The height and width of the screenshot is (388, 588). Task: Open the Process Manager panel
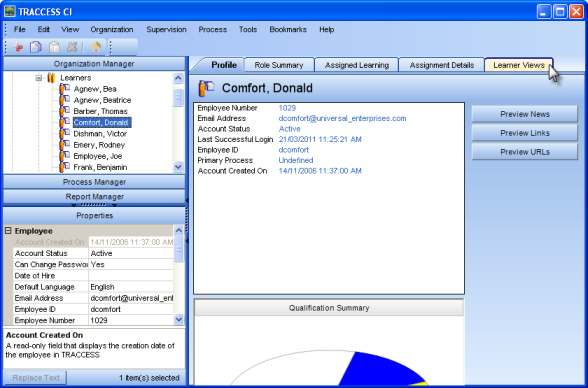[x=94, y=182]
